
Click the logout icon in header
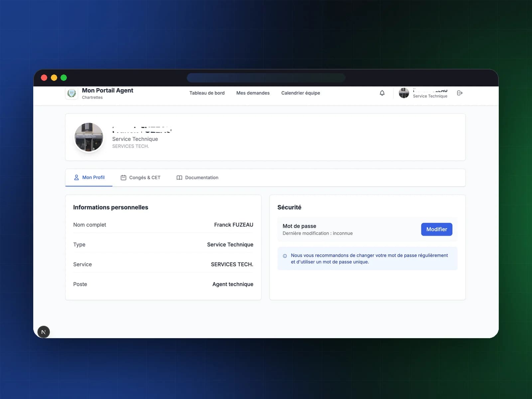tap(460, 93)
